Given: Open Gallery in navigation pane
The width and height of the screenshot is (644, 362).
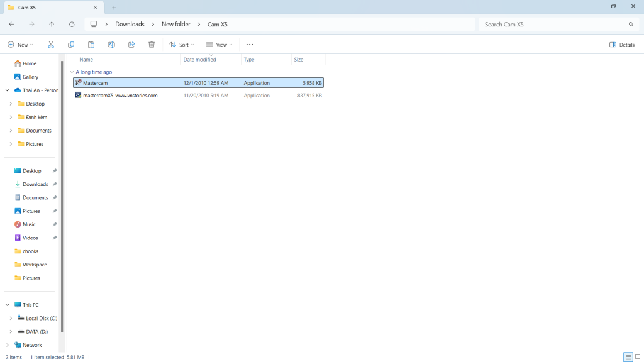Looking at the screenshot, I should click(x=30, y=77).
